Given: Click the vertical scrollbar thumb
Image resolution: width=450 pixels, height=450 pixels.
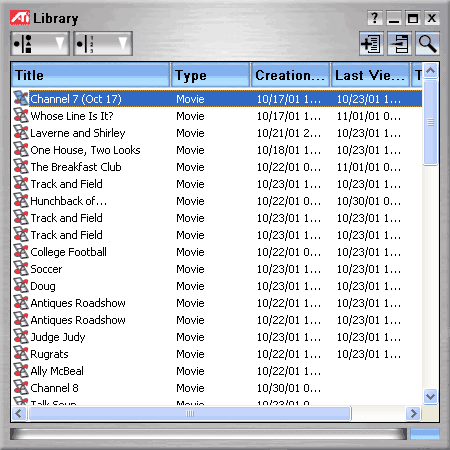Looking at the screenshot, I should point(431,122).
